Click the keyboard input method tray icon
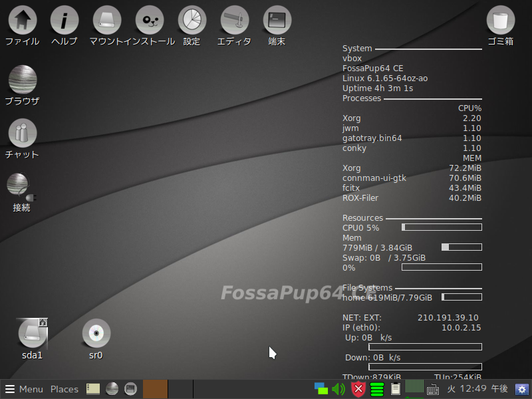Viewport: 532px width, 399px height. pos(433,390)
